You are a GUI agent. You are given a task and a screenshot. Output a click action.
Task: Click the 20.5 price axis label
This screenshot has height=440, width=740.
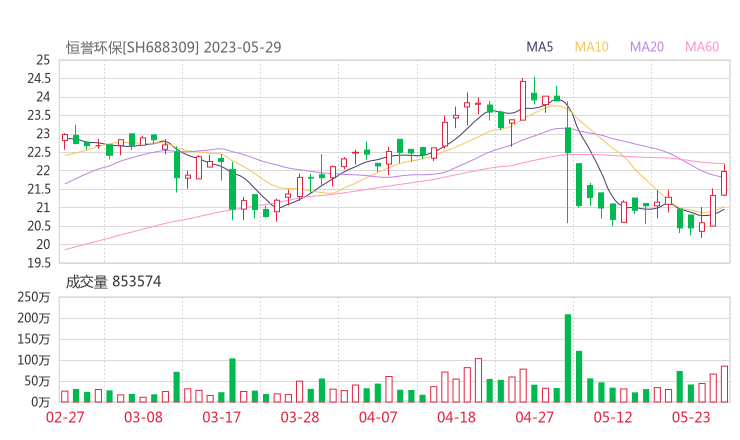[39, 226]
